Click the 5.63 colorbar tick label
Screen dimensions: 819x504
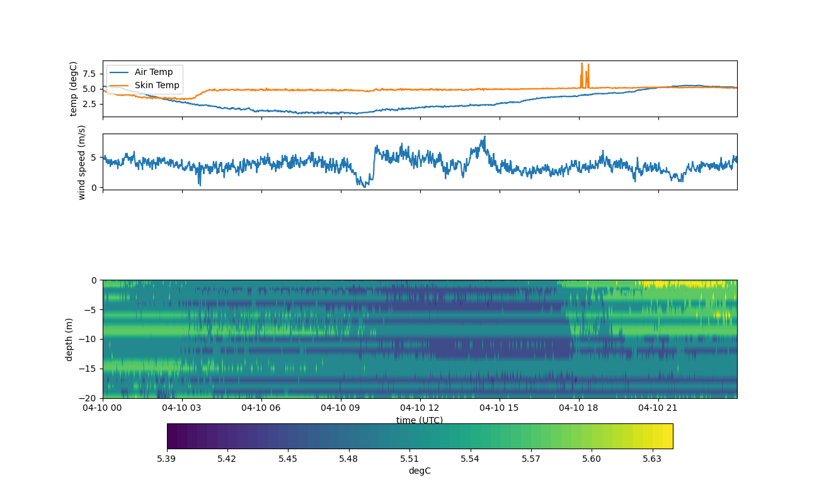click(652, 459)
